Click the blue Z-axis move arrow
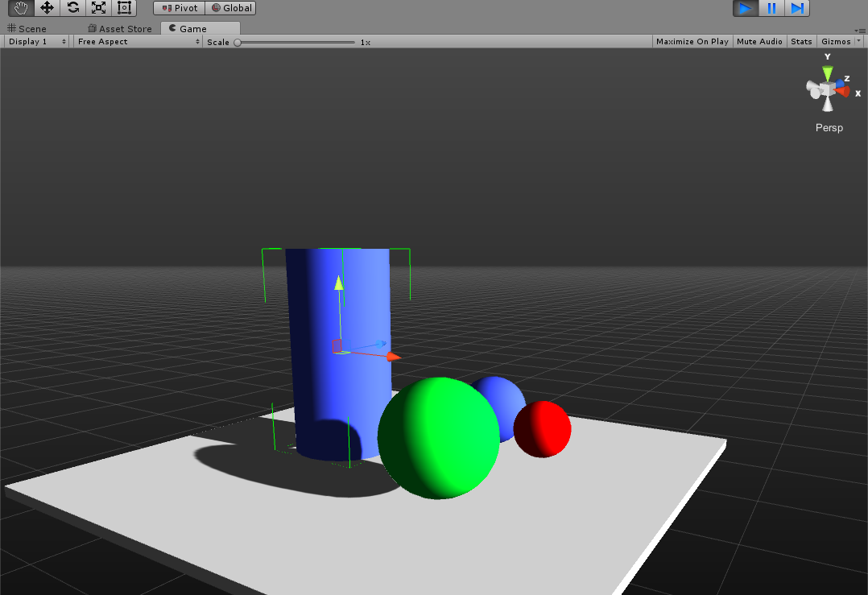 (381, 344)
